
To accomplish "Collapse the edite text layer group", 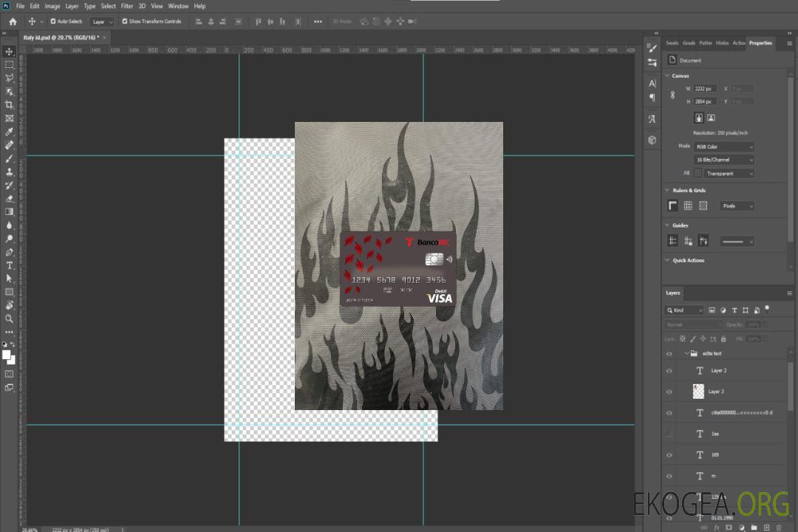I will (x=685, y=354).
